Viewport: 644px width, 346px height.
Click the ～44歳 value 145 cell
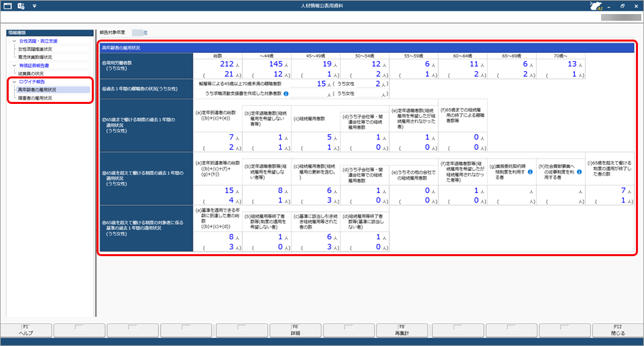click(x=267, y=64)
